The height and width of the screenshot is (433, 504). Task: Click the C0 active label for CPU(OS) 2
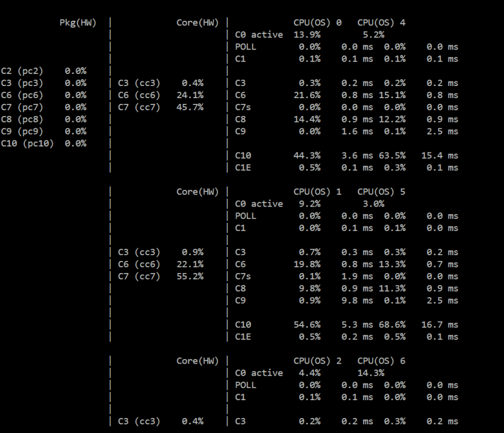pos(259,373)
